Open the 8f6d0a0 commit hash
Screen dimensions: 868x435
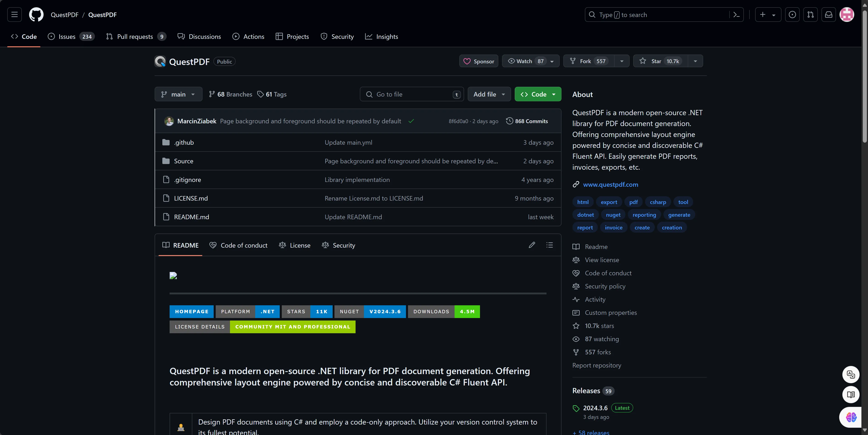(x=458, y=121)
